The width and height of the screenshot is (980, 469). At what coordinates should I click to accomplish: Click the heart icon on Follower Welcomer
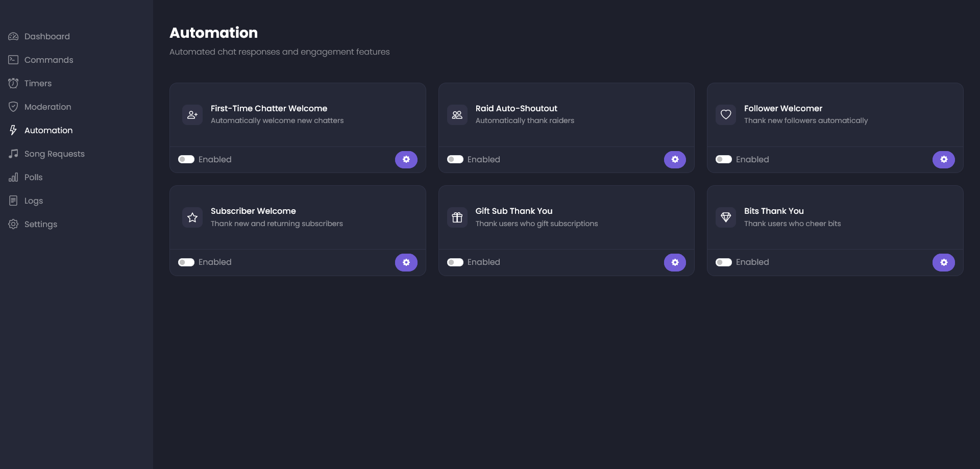[725, 115]
